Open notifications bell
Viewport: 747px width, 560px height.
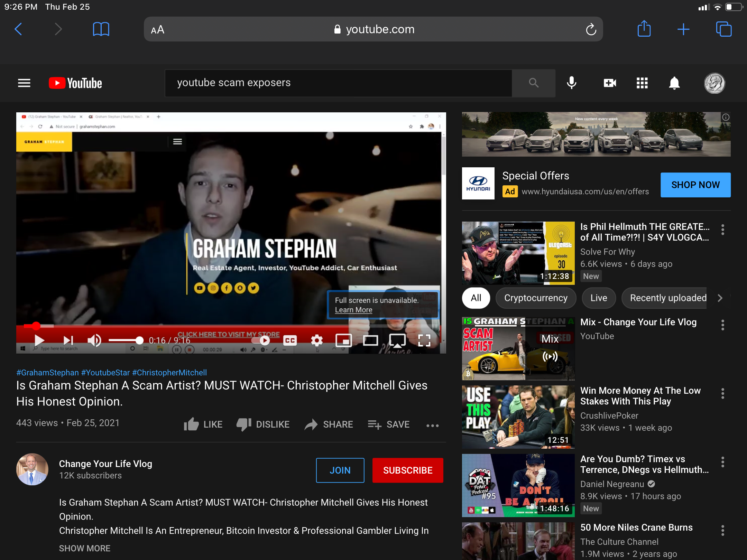[674, 83]
